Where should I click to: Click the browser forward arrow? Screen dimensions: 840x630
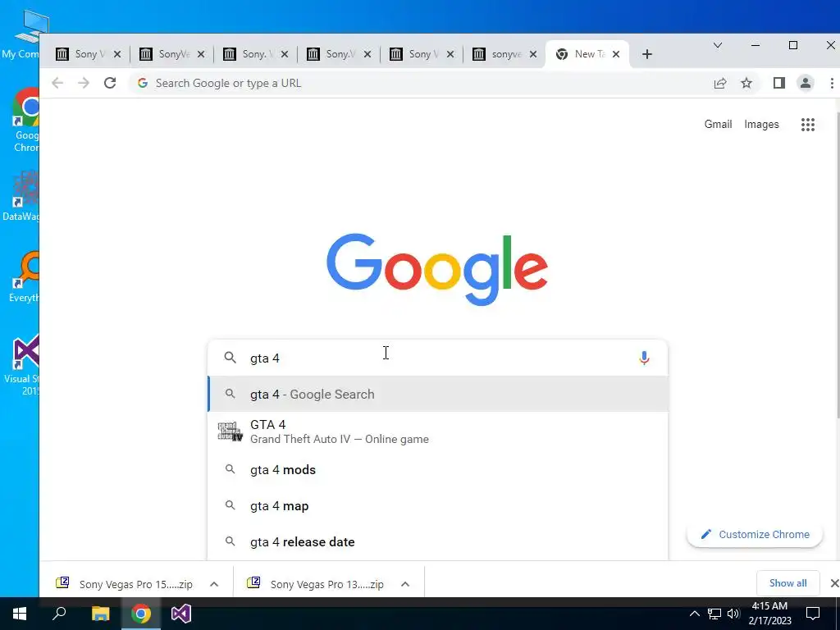84,83
